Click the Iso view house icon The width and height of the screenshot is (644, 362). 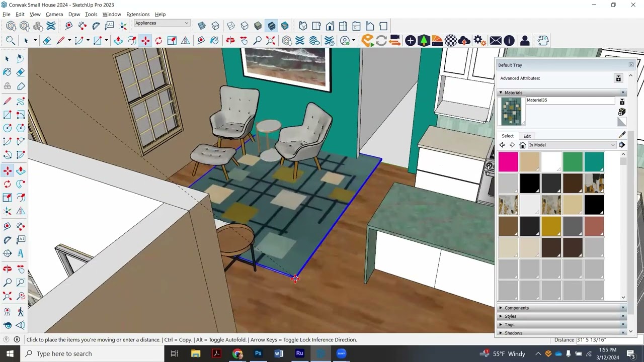303,26
